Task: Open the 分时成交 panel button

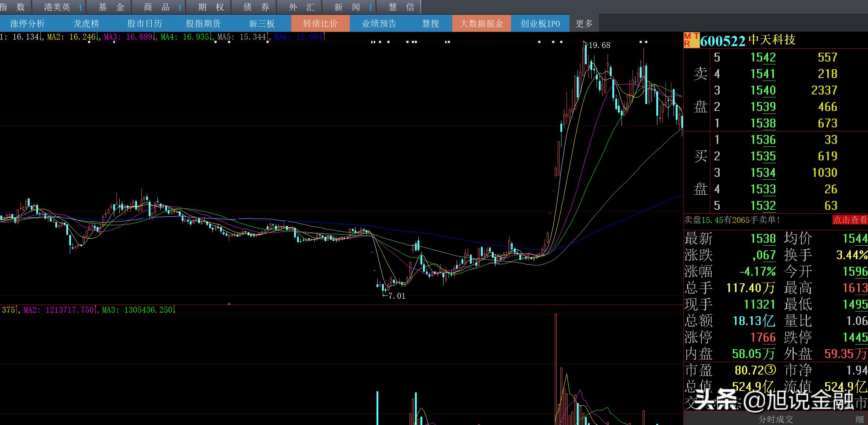Action: point(776,420)
